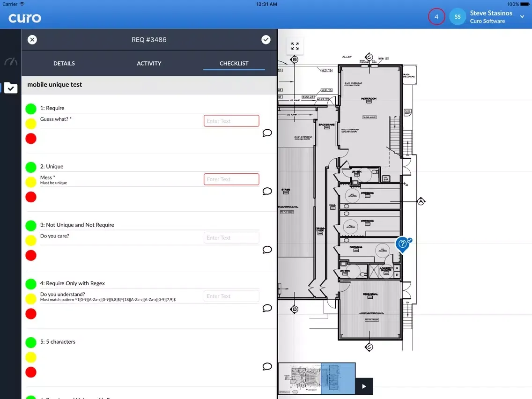Confirm REQ #3486 with the checkmark icon
This screenshot has width=532, height=399.
click(266, 40)
